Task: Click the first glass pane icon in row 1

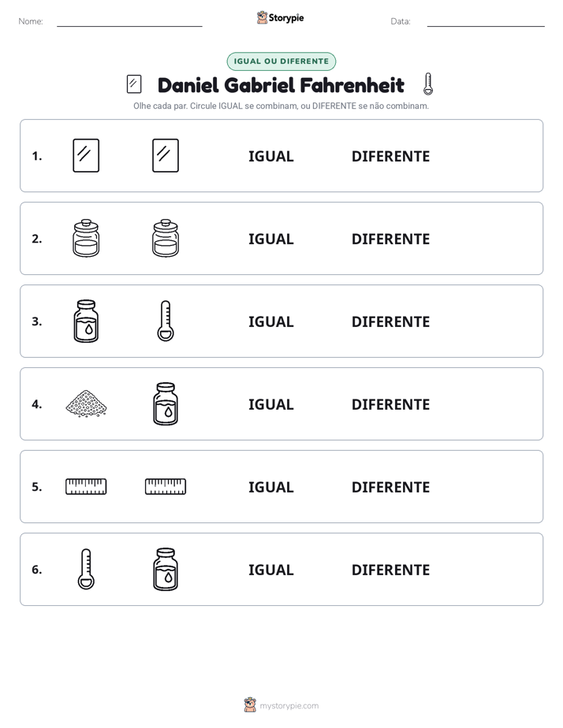Action: tap(86, 155)
